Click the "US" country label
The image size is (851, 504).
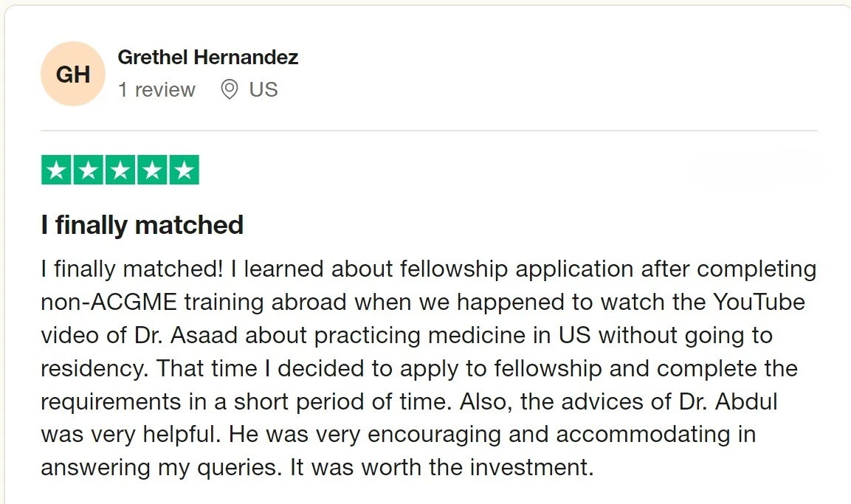[x=263, y=90]
